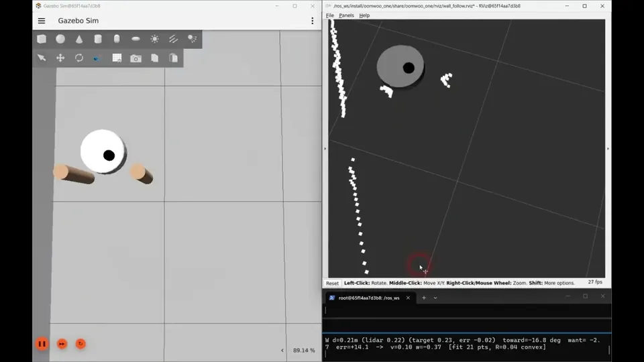Viewport: 644px width, 362px height.
Task: Insert a cylinder shape
Action: [x=98, y=39]
